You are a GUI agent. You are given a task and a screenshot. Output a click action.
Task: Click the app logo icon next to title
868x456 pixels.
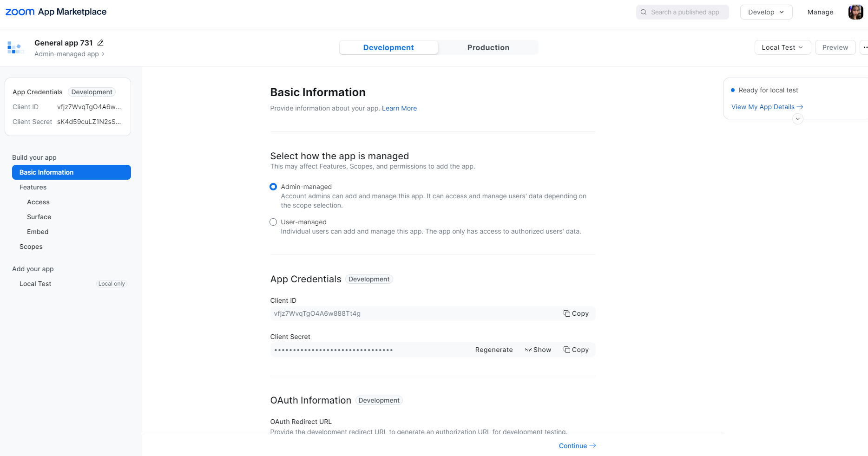point(15,47)
